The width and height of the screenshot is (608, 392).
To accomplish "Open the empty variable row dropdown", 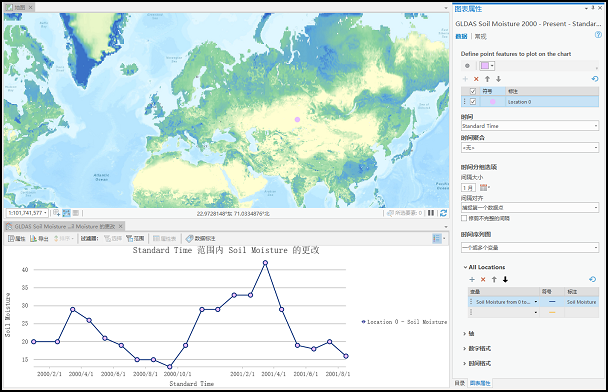I will (536, 312).
